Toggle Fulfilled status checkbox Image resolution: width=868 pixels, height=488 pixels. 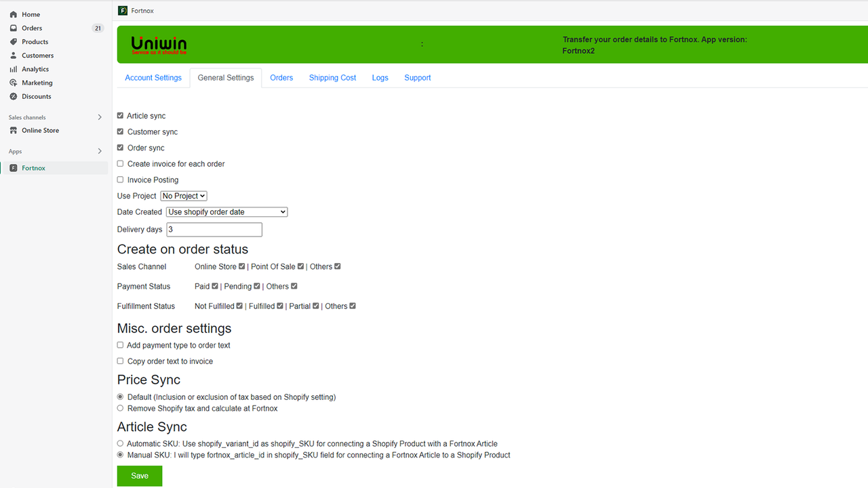pos(280,306)
